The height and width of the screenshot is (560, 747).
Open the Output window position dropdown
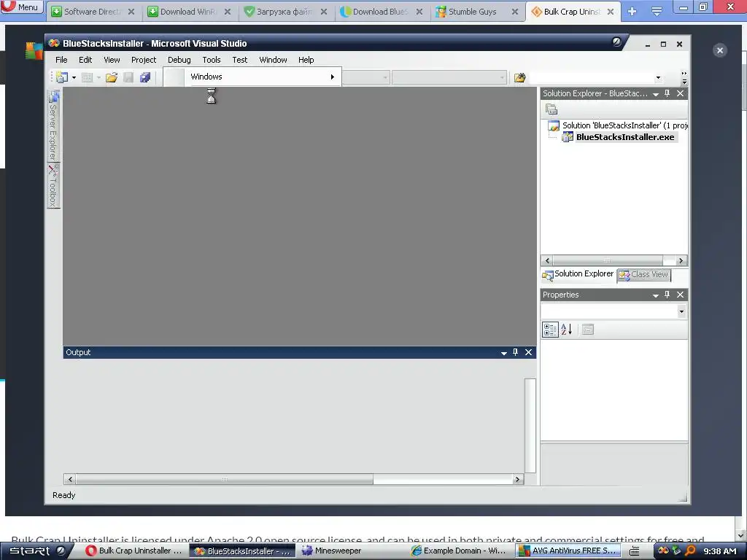[503, 353]
